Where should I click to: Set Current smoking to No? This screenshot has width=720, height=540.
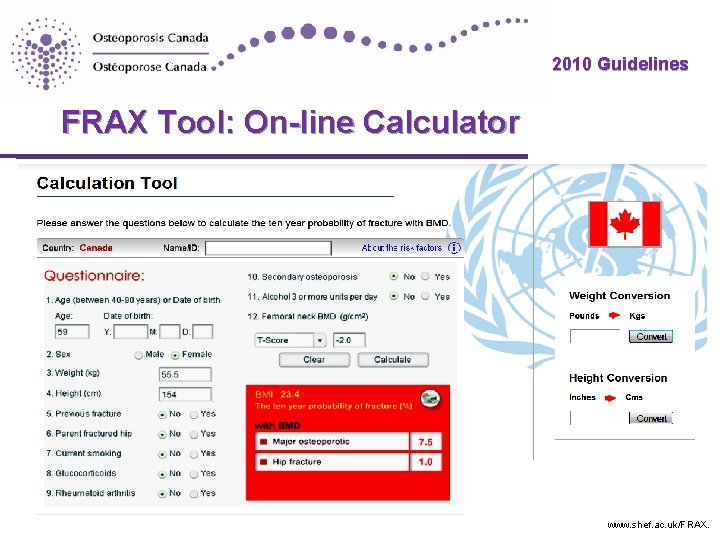[x=162, y=454]
